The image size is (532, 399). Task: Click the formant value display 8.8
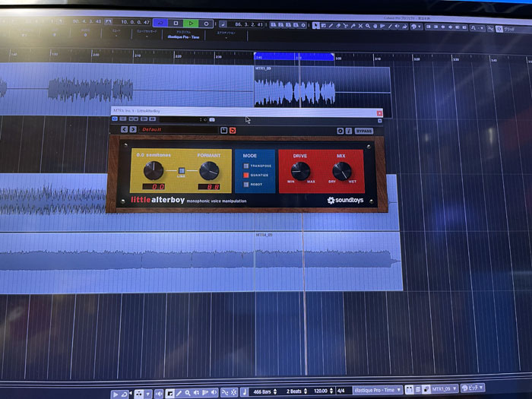point(209,187)
